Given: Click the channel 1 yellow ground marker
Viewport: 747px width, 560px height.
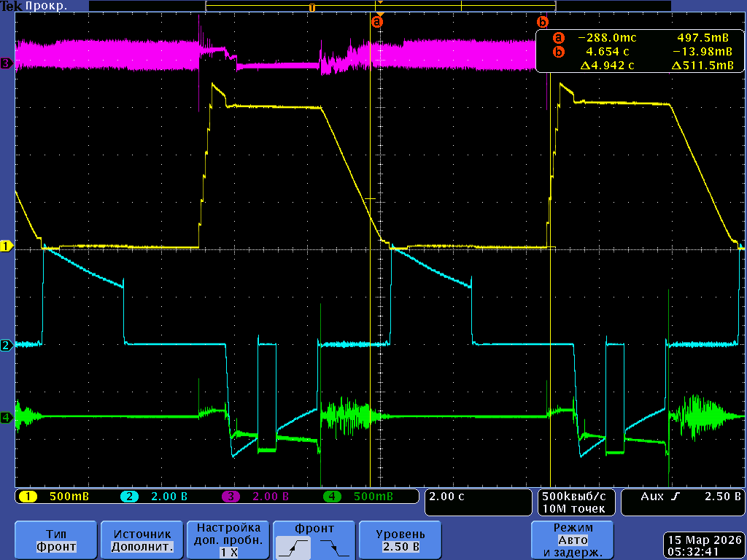Looking at the screenshot, I should click(7, 246).
